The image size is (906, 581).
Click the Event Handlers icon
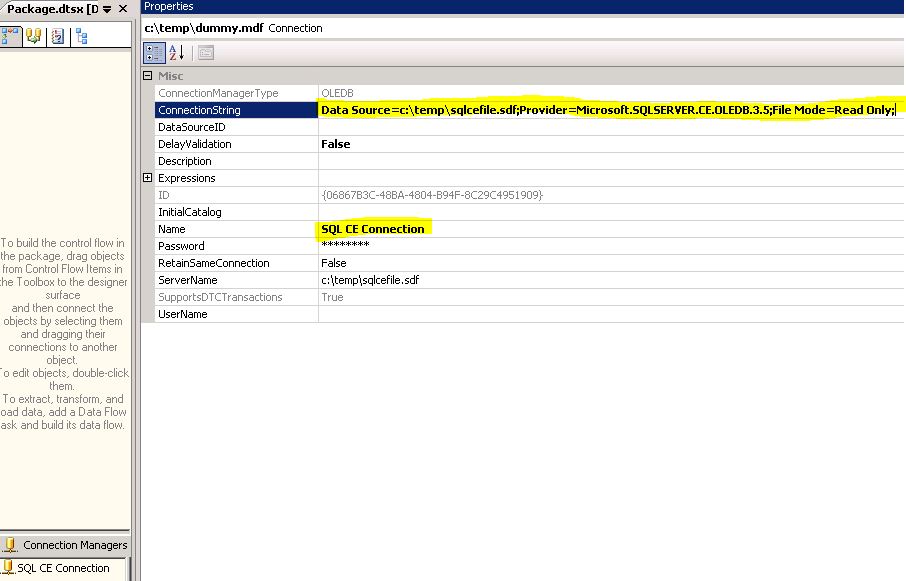57,36
